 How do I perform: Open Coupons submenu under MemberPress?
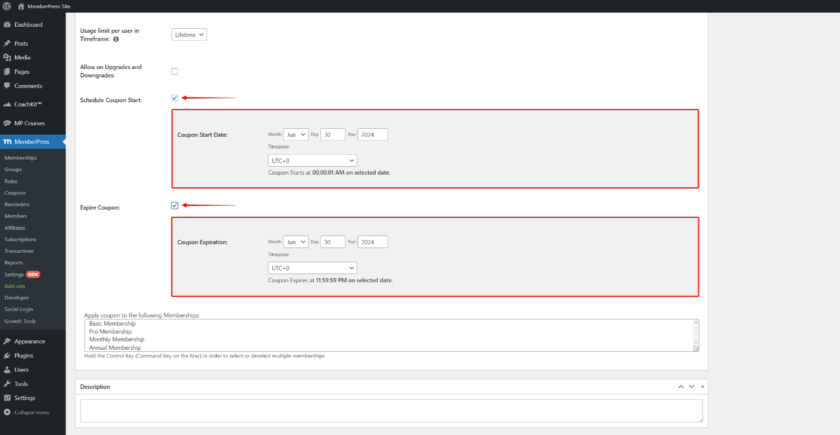pyautogui.click(x=15, y=192)
